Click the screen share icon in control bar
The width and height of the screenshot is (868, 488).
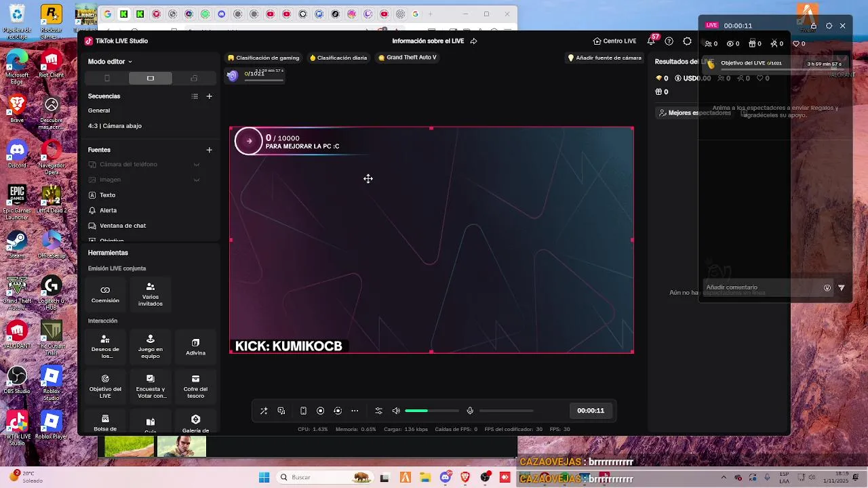click(x=281, y=411)
